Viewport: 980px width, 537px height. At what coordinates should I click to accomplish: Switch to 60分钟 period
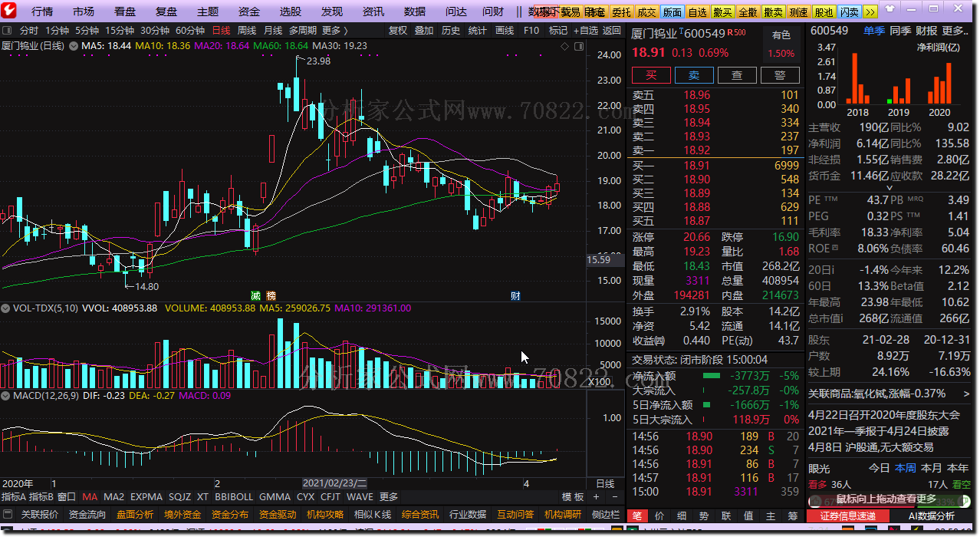[x=190, y=31]
